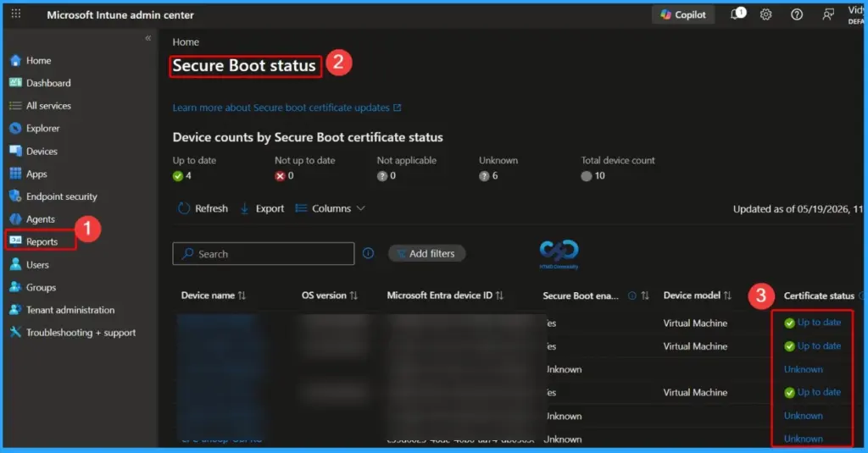
Task: Click the Add filters button
Action: coord(426,253)
